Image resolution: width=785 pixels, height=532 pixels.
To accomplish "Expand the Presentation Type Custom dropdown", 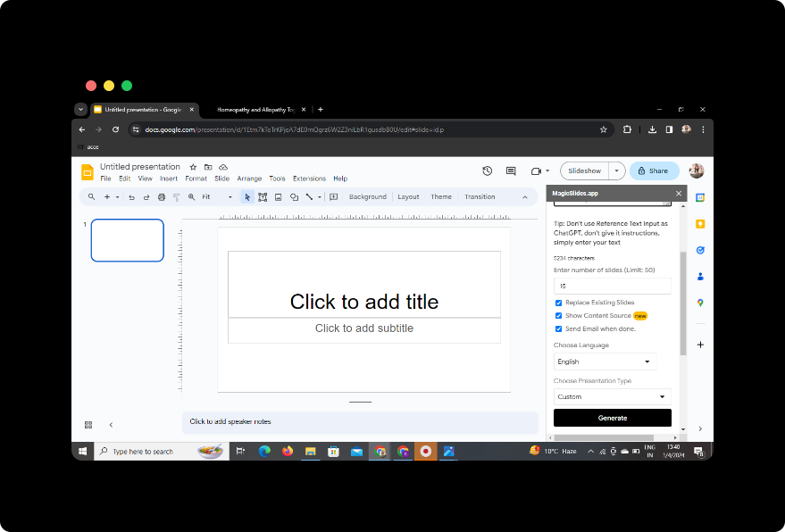I will point(613,396).
